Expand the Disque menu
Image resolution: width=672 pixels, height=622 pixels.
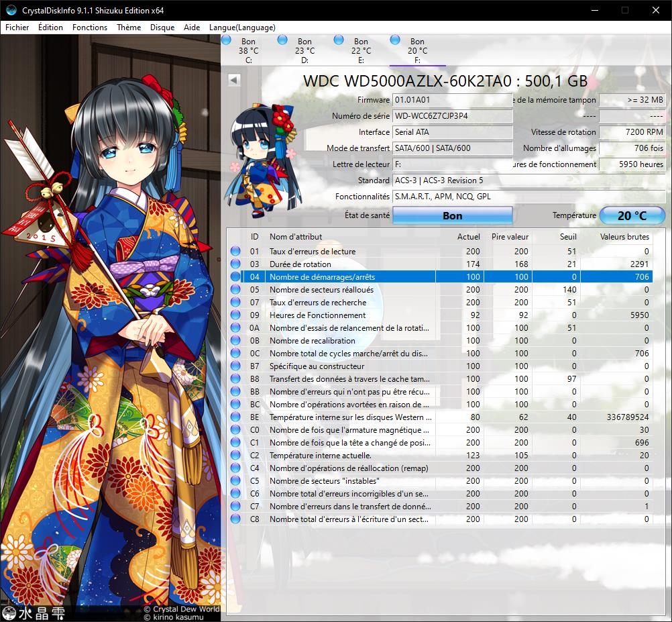coord(162,28)
